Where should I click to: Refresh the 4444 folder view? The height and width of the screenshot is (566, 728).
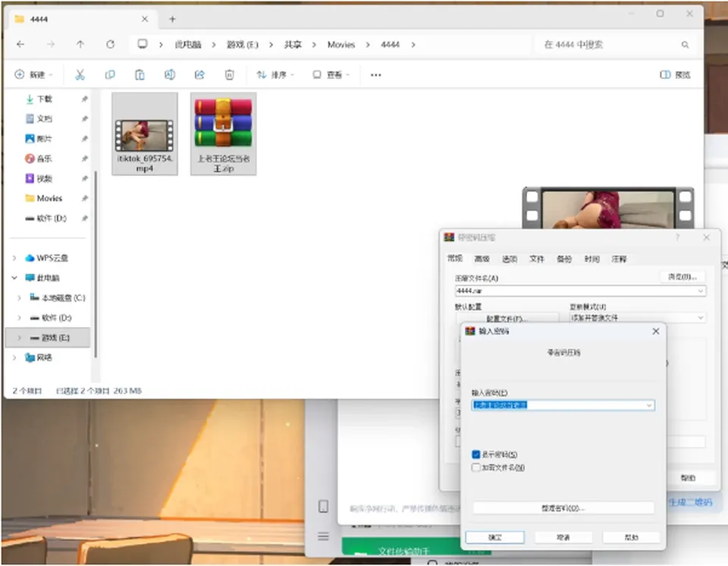click(x=110, y=44)
